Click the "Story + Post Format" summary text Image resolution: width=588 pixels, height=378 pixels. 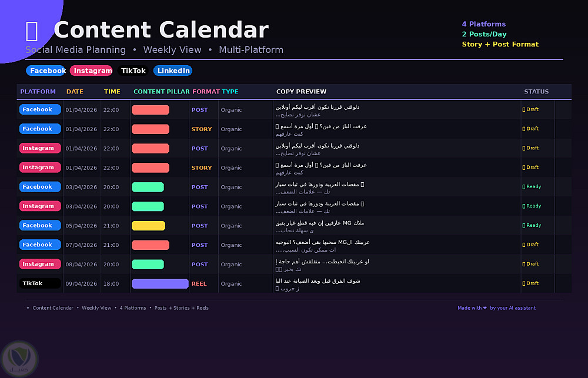[500, 44]
